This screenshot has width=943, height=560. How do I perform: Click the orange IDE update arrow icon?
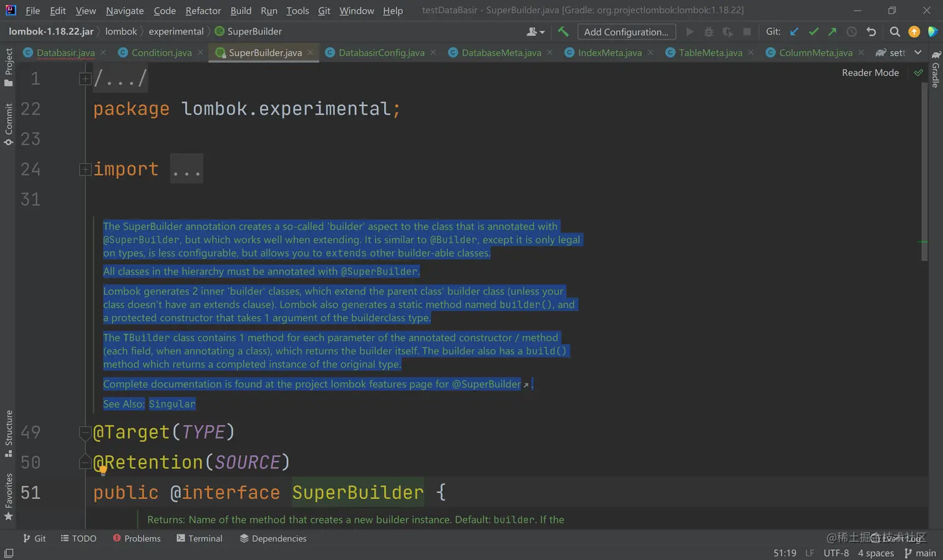click(x=914, y=32)
